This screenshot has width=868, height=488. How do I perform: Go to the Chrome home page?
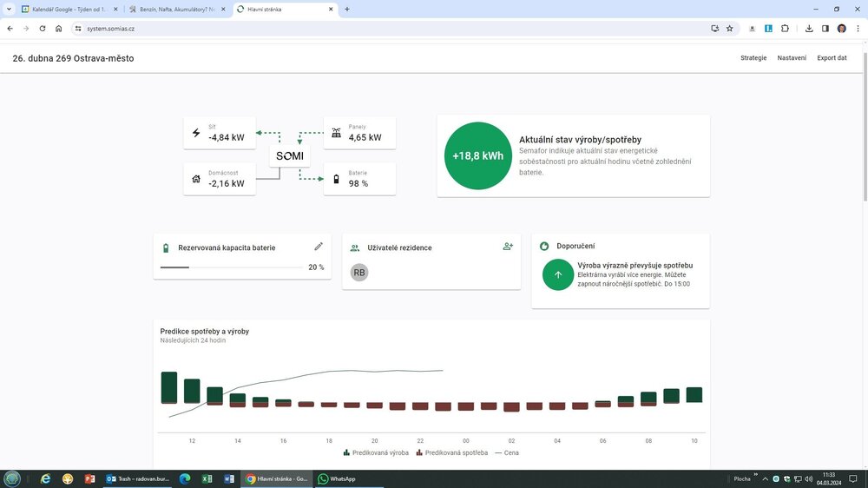pyautogui.click(x=59, y=29)
